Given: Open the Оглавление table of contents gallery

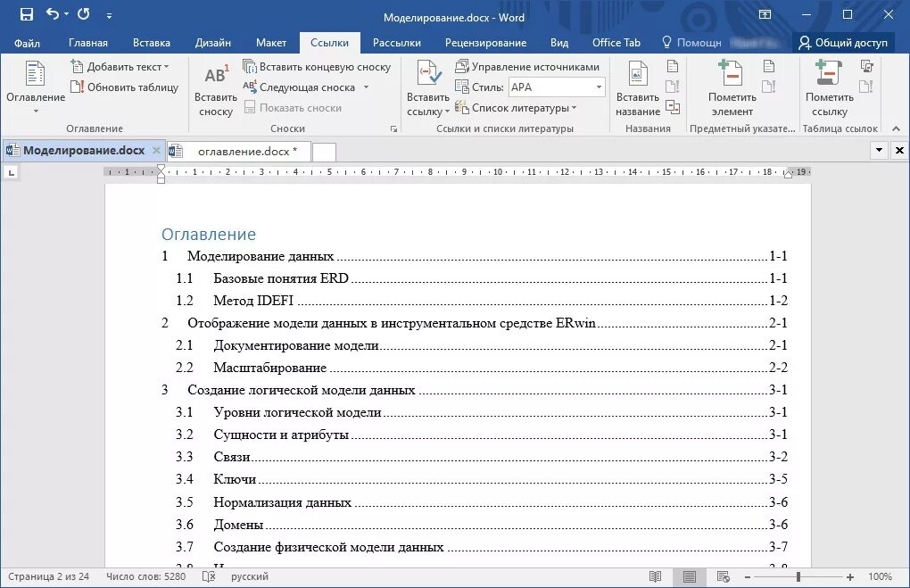Looking at the screenshot, I should click(36, 87).
